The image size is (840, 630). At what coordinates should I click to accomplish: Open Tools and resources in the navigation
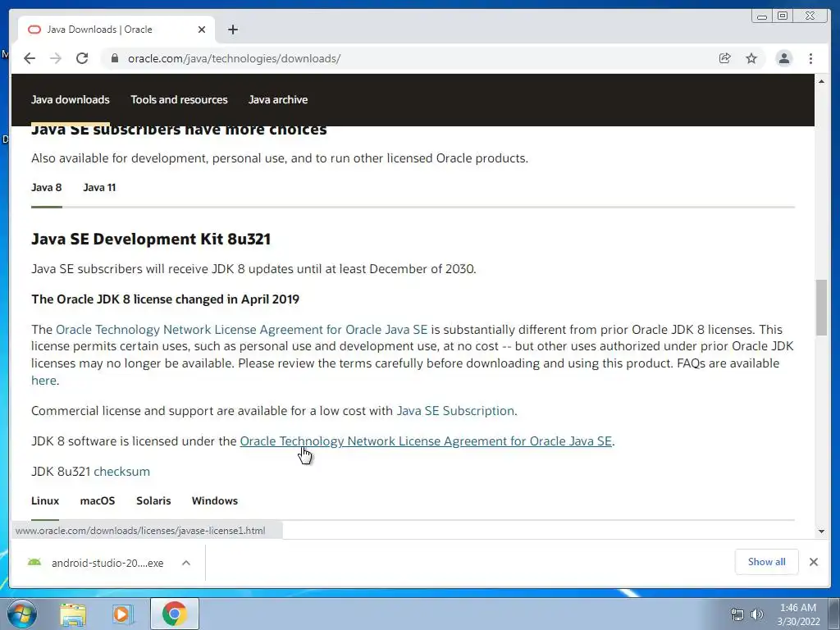click(179, 99)
